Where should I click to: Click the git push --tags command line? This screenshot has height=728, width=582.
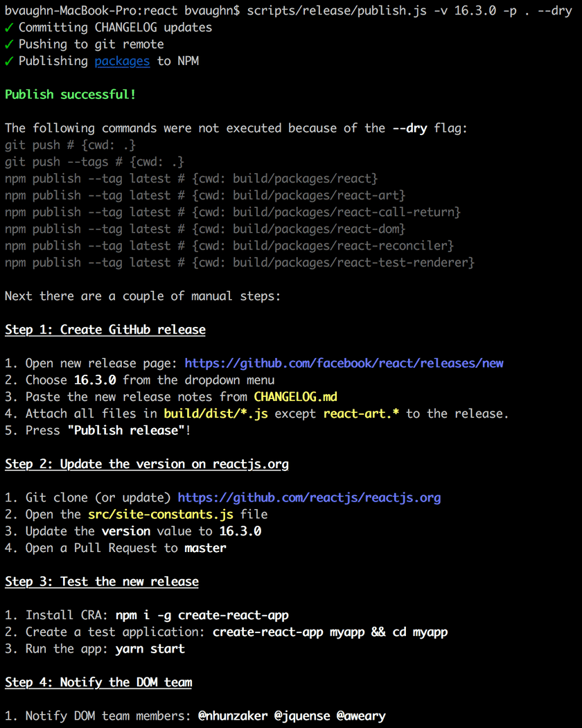coord(94,161)
